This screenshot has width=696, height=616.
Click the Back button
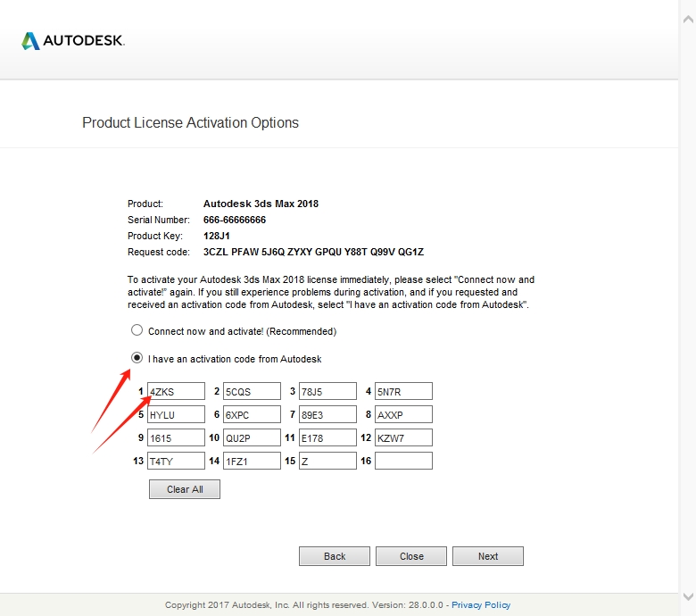pos(335,556)
